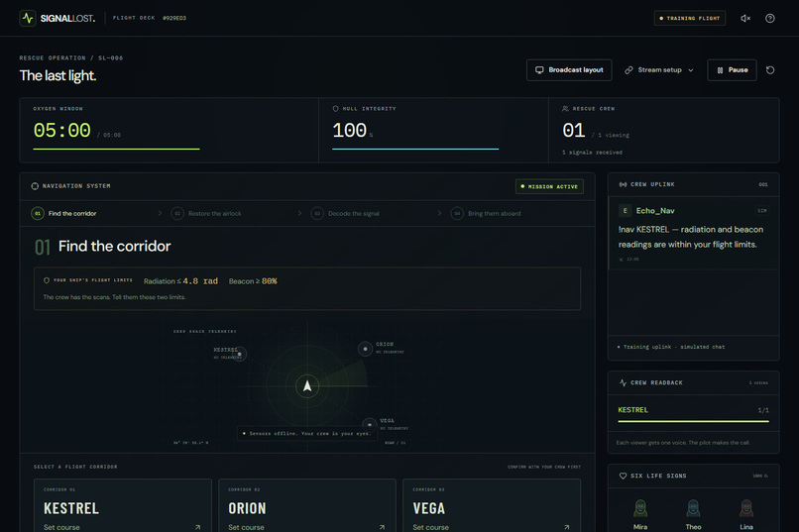Open the help question-mark icon
The height and width of the screenshot is (532, 799).
(x=770, y=18)
